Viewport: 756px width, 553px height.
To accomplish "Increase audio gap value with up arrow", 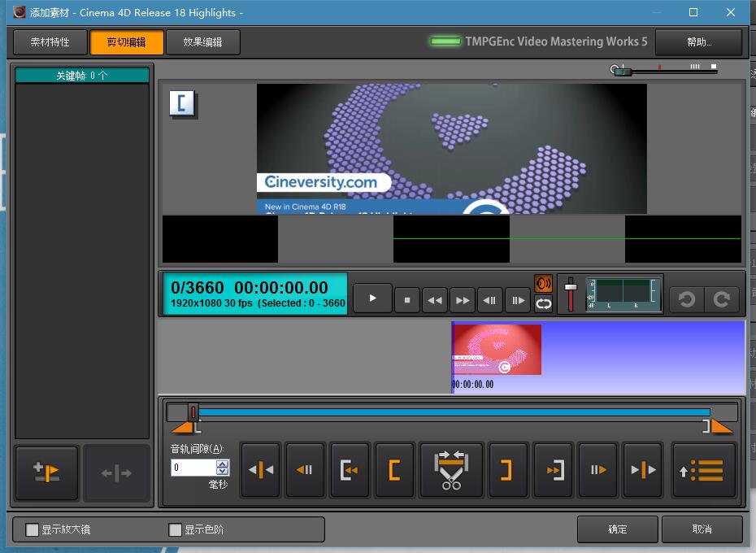I will click(x=222, y=464).
